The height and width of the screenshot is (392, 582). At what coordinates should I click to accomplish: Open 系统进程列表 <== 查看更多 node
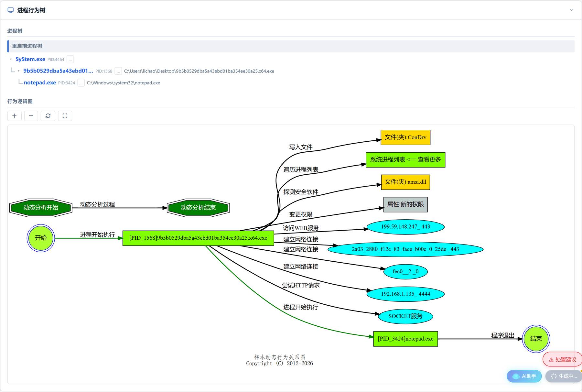click(405, 160)
